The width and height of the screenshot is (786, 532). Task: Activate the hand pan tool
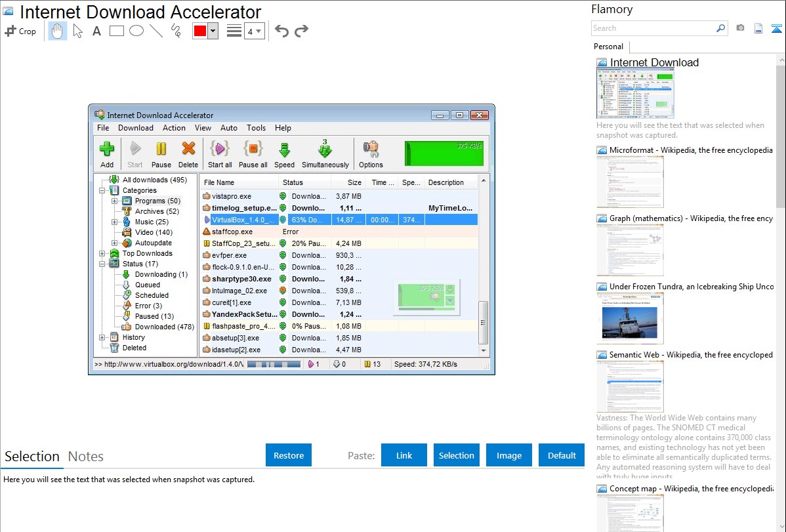(58, 31)
